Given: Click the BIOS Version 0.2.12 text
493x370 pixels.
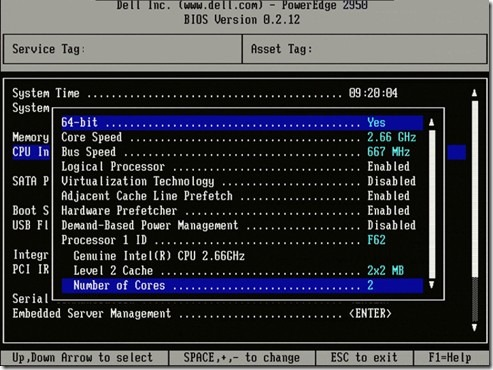Looking at the screenshot, I should tap(242, 20).
